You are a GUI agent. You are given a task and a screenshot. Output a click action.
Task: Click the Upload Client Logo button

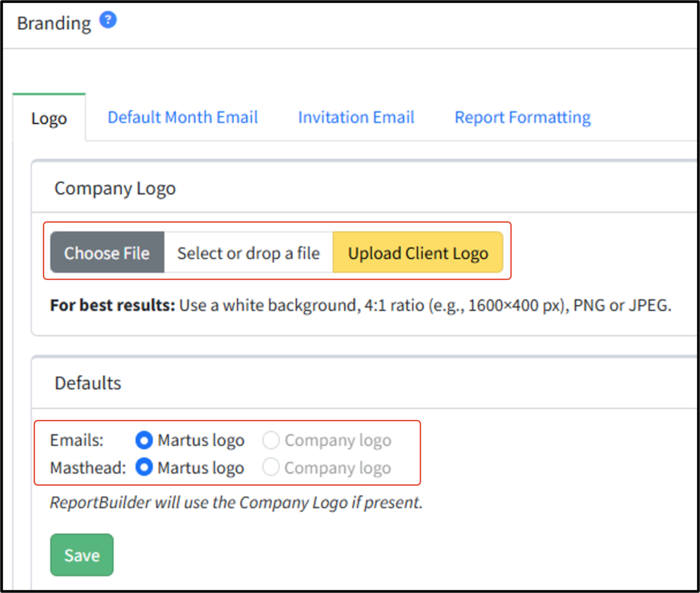(418, 252)
